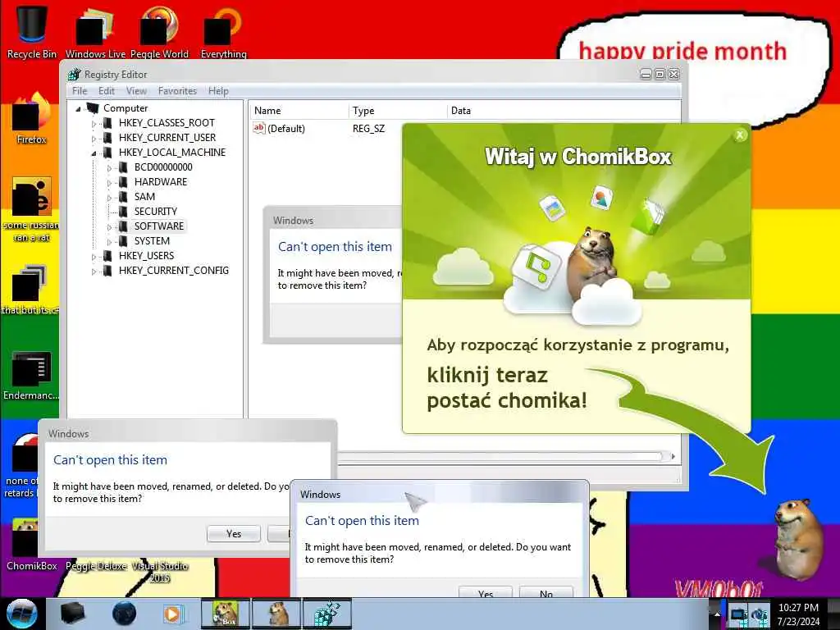Click the Start orb button
This screenshot has height=630, width=840.
coord(21,614)
